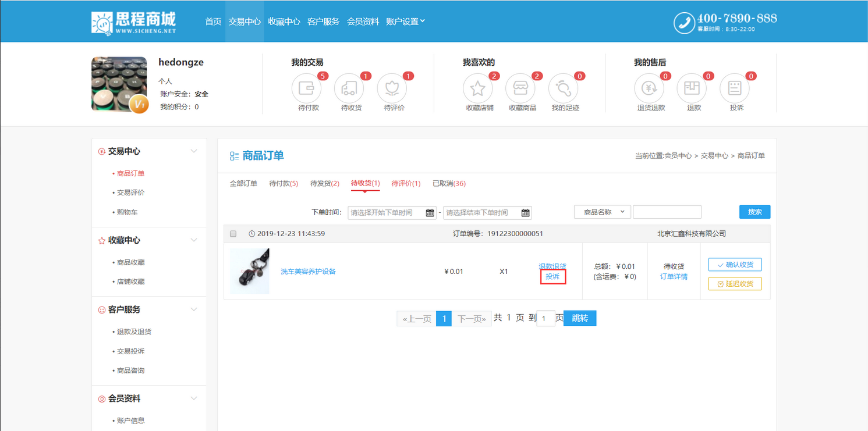Screen dimensions: 868x431
Task: Tick the order 19122300000051 checkbox
Action: click(233, 234)
